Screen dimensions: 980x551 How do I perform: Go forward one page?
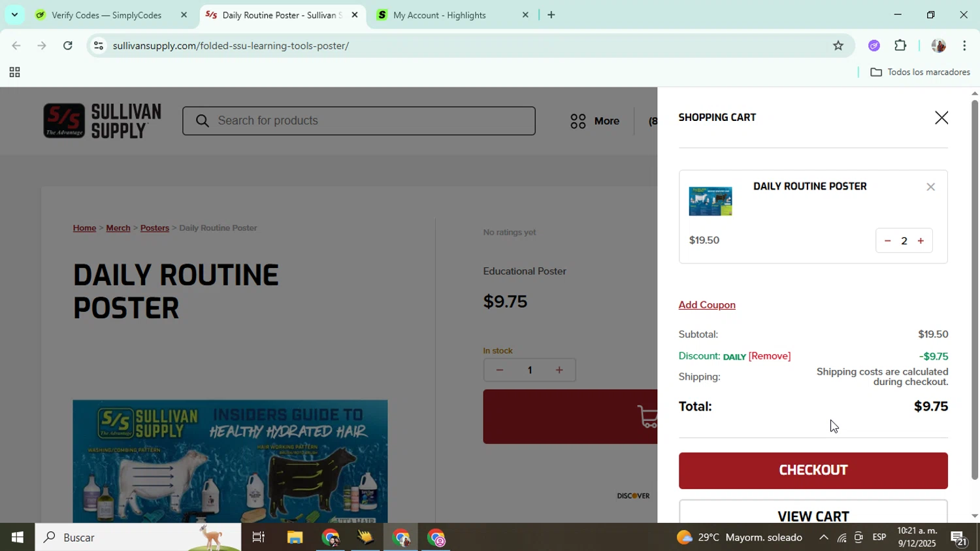pos(42,46)
